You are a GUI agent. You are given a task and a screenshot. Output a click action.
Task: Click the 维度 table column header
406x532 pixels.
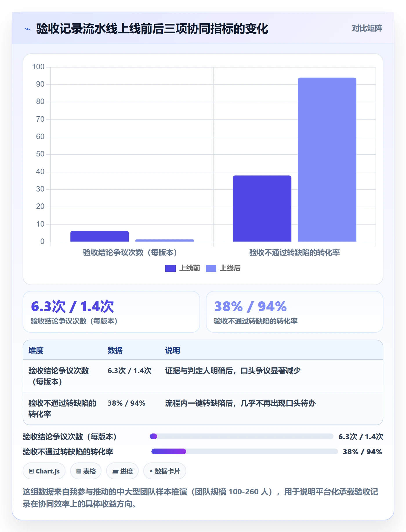(x=36, y=350)
